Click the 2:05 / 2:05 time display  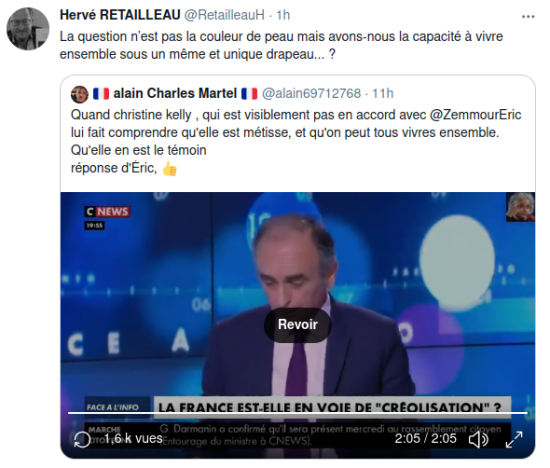point(425,439)
